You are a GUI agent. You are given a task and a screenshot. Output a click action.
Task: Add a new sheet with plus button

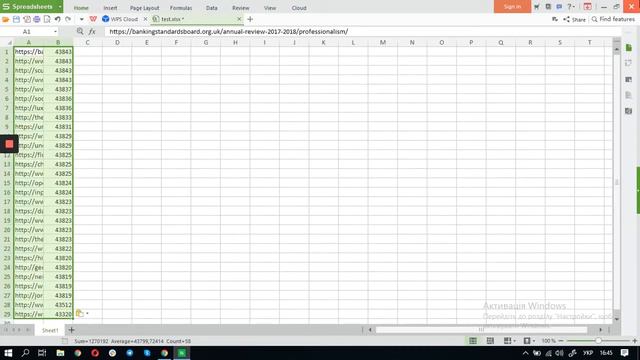[71, 330]
